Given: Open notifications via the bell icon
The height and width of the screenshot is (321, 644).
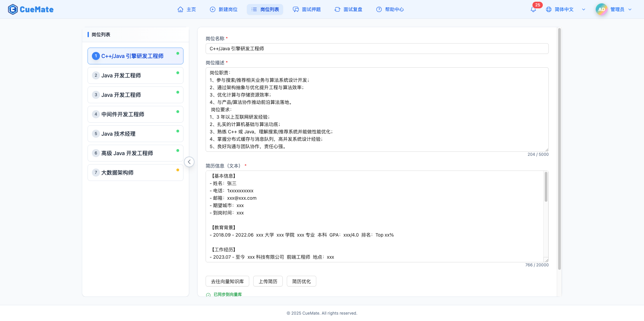Looking at the screenshot, I should click(533, 9).
